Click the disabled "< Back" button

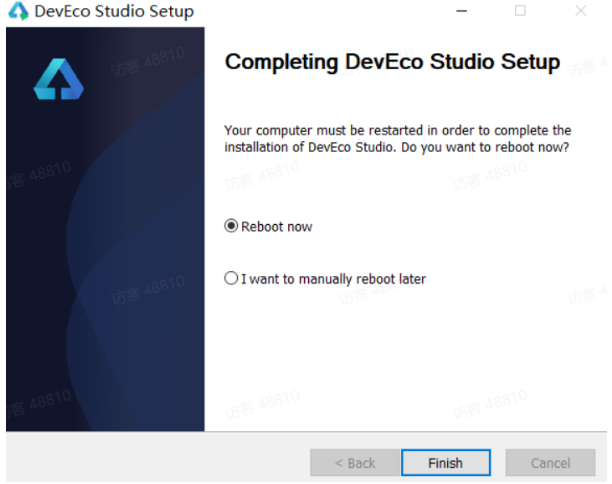[355, 463]
